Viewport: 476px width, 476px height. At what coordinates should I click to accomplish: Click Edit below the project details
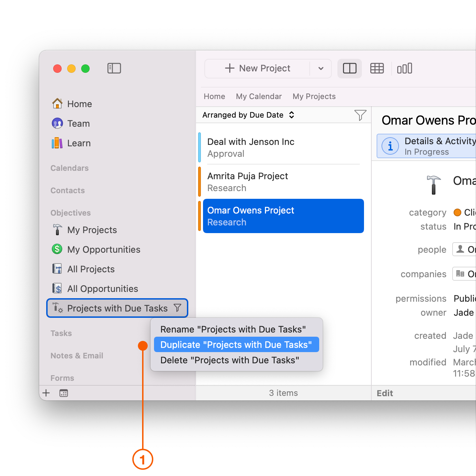(384, 393)
